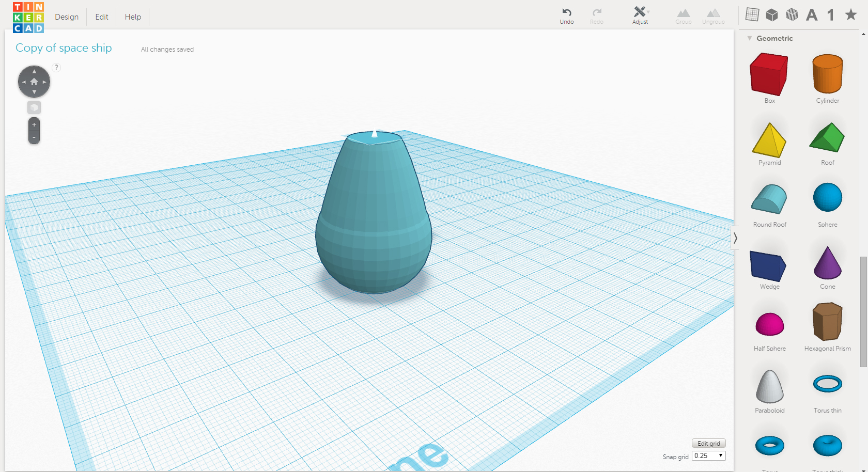Click the home view button in navigation control
Image resolution: width=868 pixels, height=472 pixels.
coord(34,82)
